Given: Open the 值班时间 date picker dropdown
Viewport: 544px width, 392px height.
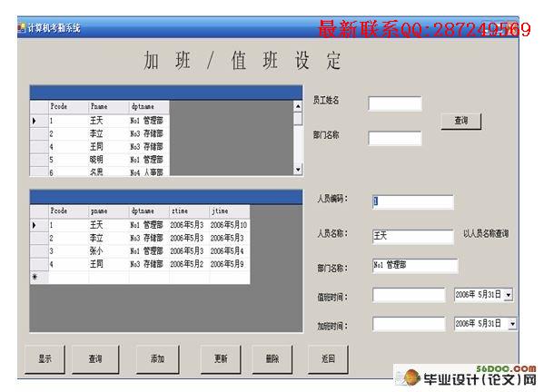Looking at the screenshot, I should 509,295.
